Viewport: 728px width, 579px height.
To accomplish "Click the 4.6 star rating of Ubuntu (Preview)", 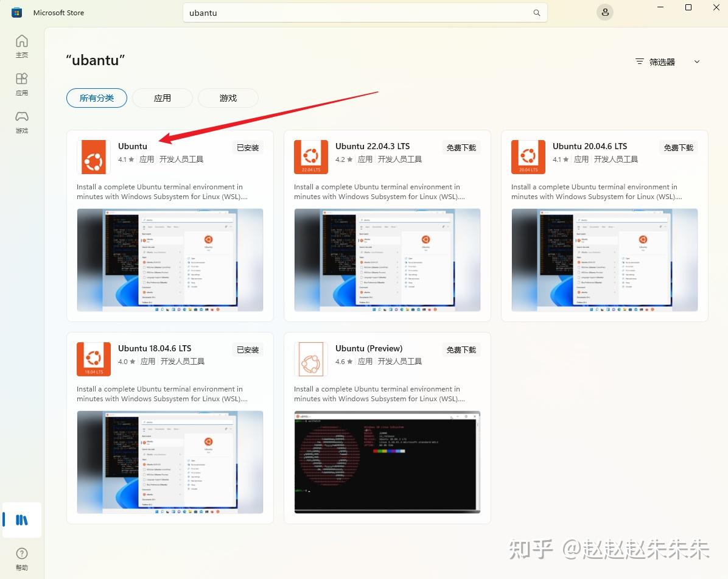I will [x=344, y=361].
